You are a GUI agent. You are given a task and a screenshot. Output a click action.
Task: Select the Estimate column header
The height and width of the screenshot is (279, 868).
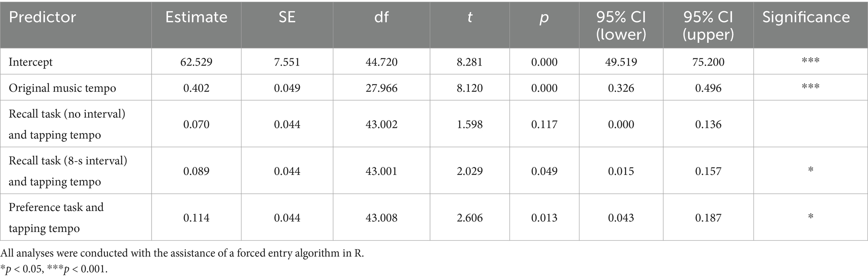tap(196, 17)
